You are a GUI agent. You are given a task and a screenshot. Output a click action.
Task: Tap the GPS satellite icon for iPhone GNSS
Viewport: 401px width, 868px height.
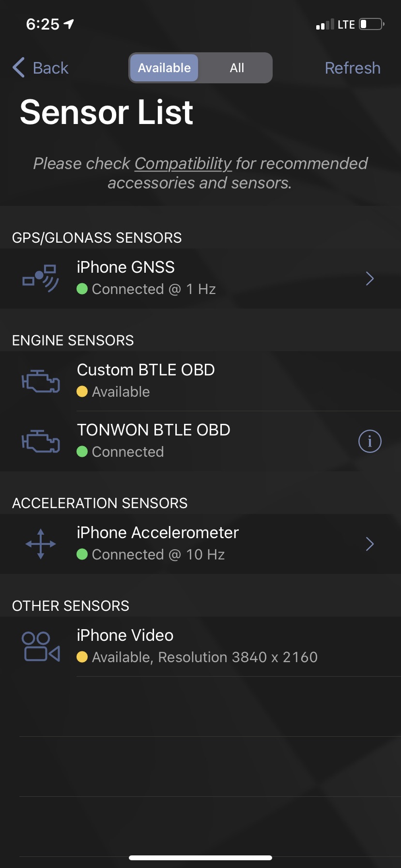(41, 279)
